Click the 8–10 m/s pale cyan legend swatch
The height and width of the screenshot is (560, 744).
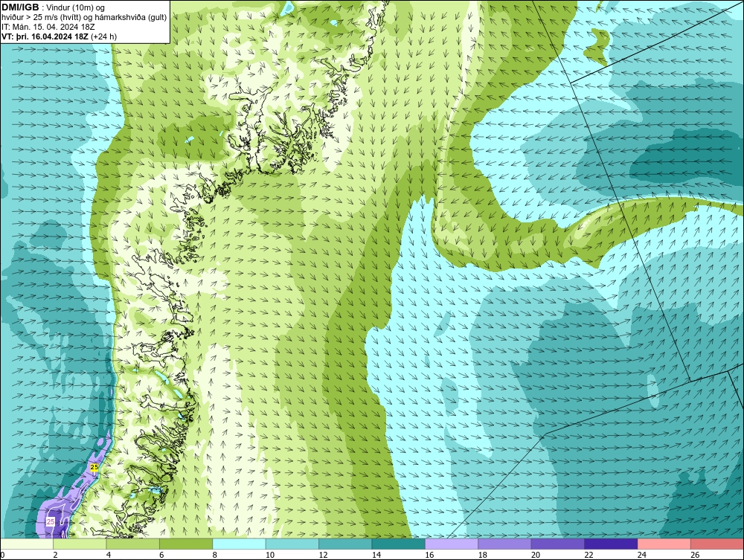(239, 544)
